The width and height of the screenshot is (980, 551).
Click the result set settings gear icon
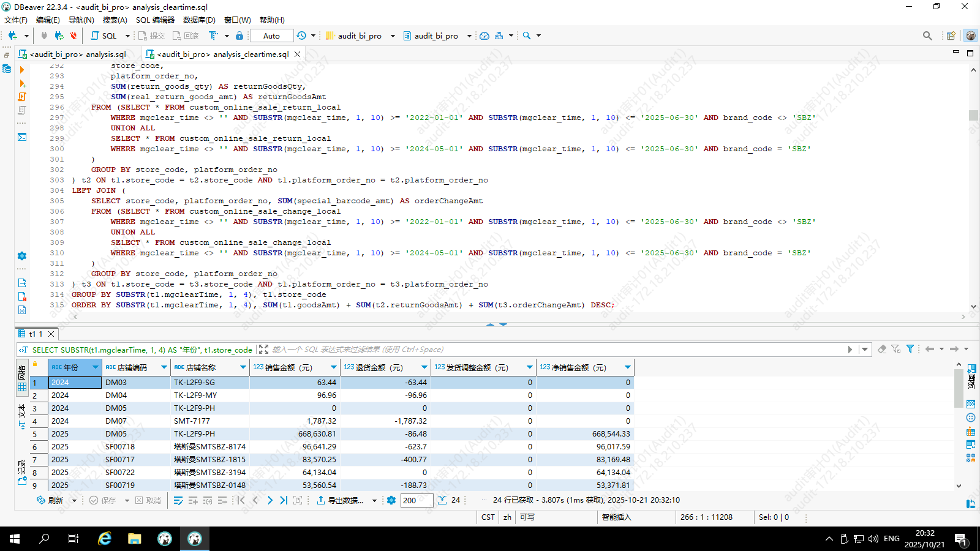click(x=391, y=500)
